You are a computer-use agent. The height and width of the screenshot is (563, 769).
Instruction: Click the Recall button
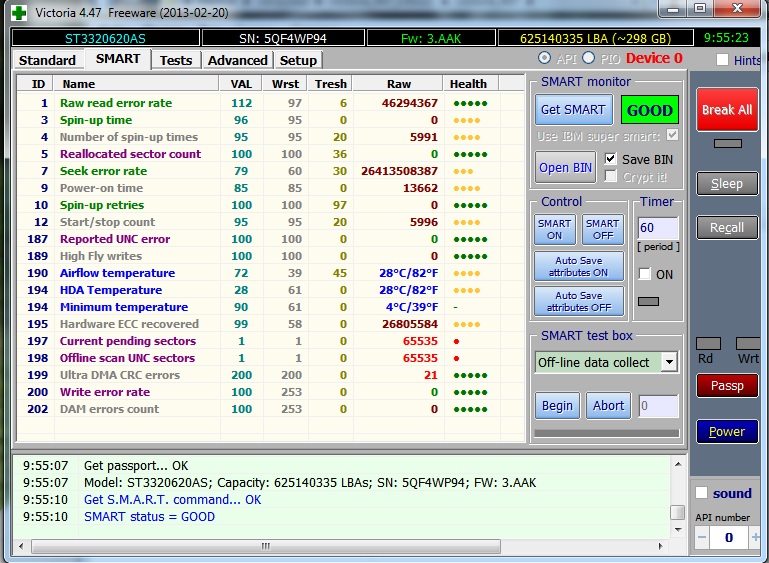727,228
